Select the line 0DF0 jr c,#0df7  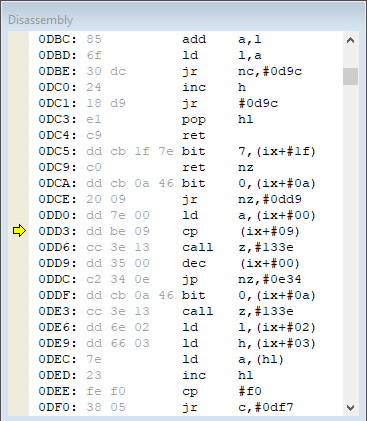click(186, 407)
